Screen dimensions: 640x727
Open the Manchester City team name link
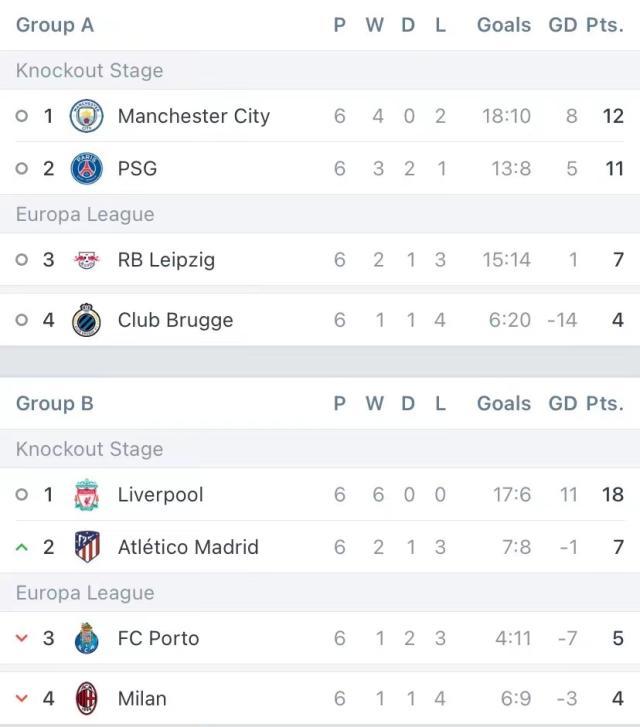point(194,116)
